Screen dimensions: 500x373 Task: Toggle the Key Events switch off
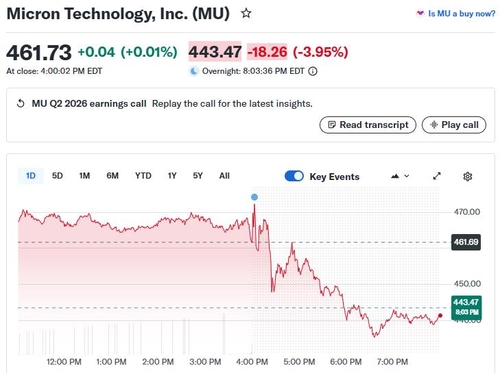tap(294, 176)
